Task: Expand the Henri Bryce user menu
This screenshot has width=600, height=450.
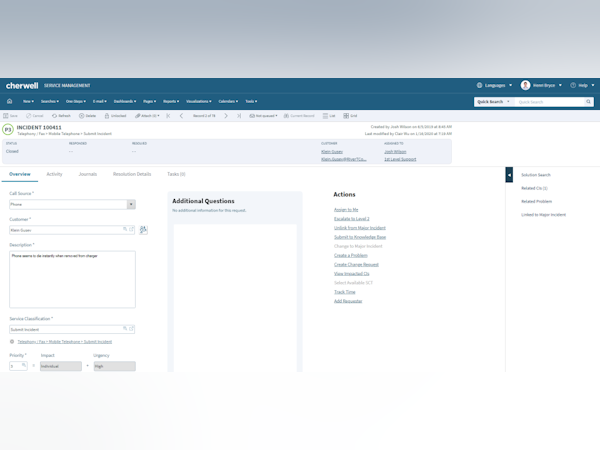Action: (560, 85)
